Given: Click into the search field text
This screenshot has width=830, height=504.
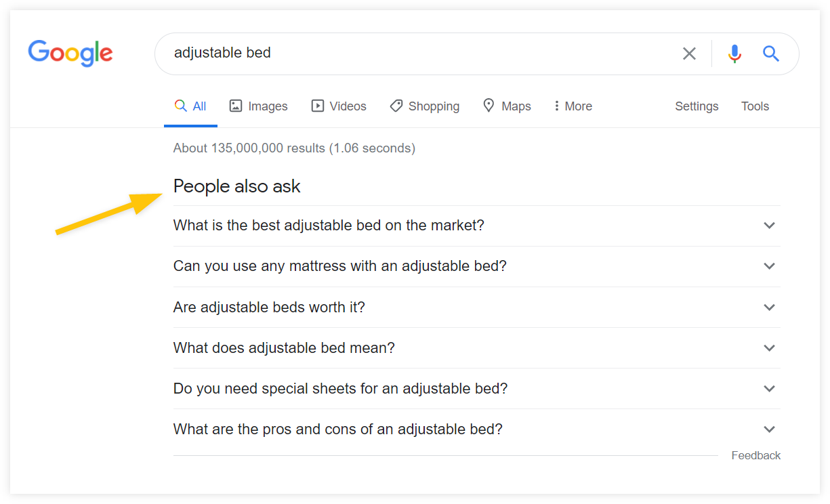Looking at the screenshot, I should (x=222, y=53).
